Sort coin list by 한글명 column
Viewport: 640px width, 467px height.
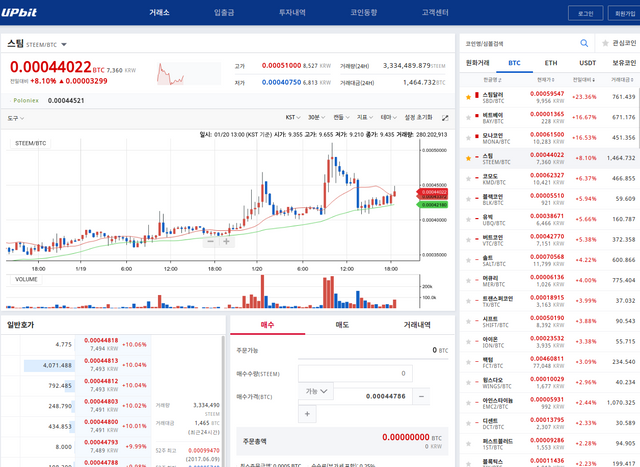pyautogui.click(x=493, y=80)
